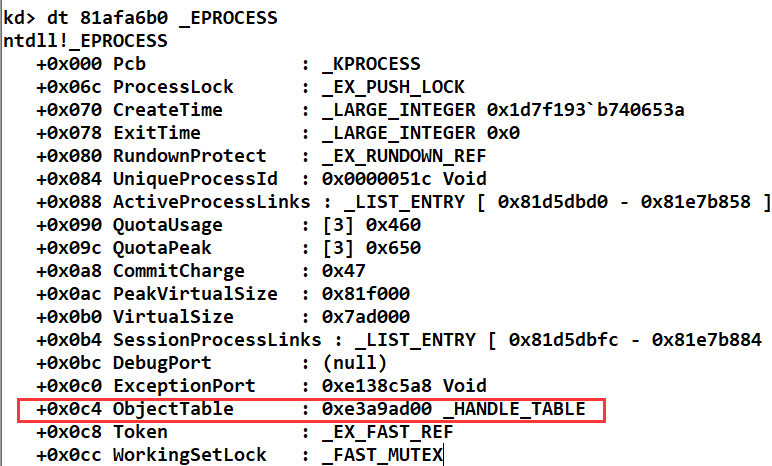Click the dt 81afa6b0 _EPROCESS command line

pos(140,18)
